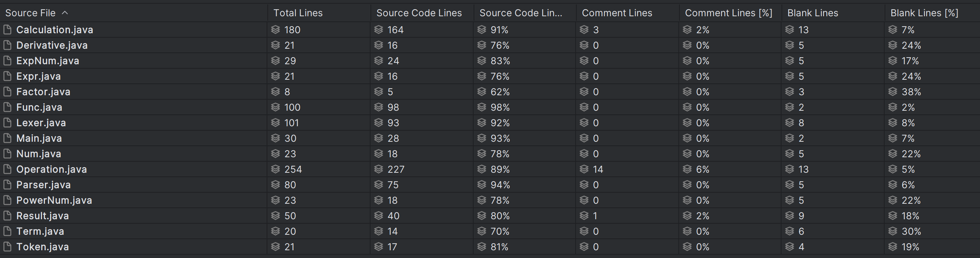
Task: Click the file icon beside Calculation.java
Action: 7,30
